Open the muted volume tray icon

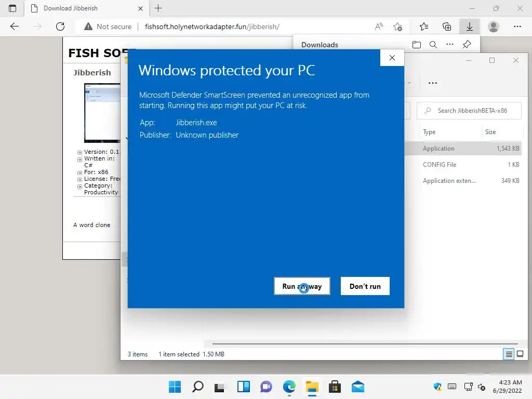tap(482, 387)
